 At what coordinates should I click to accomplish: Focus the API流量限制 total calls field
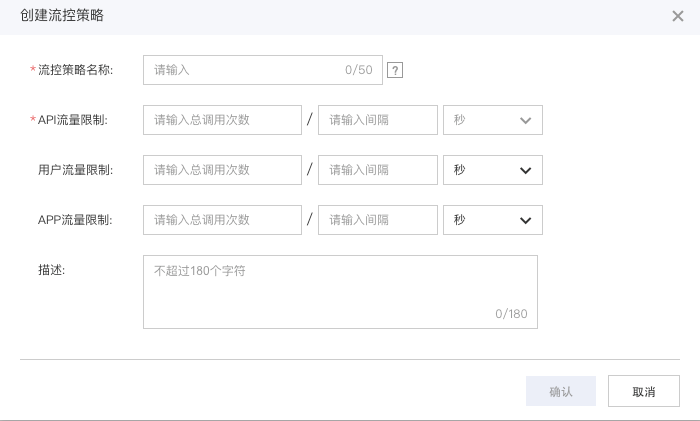[222, 120]
